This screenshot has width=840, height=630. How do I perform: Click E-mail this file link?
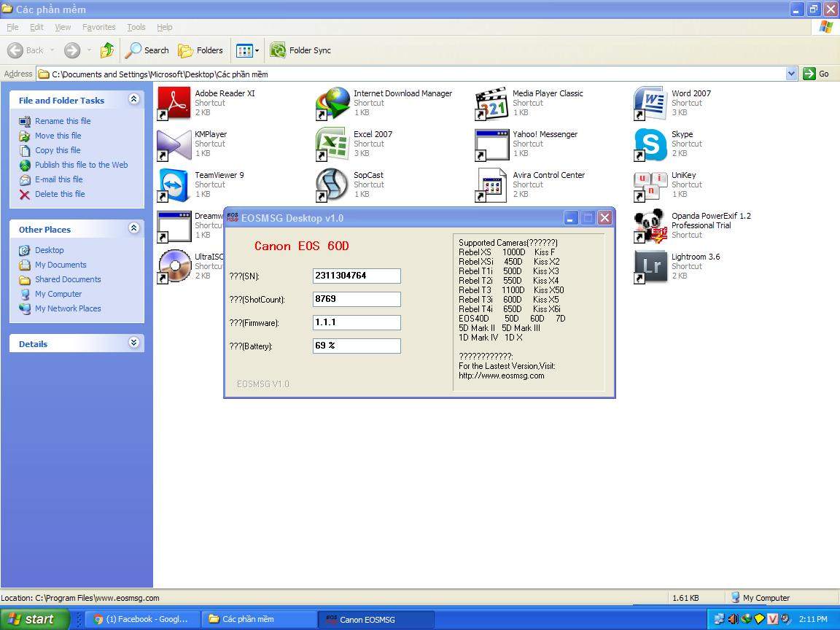click(x=59, y=179)
